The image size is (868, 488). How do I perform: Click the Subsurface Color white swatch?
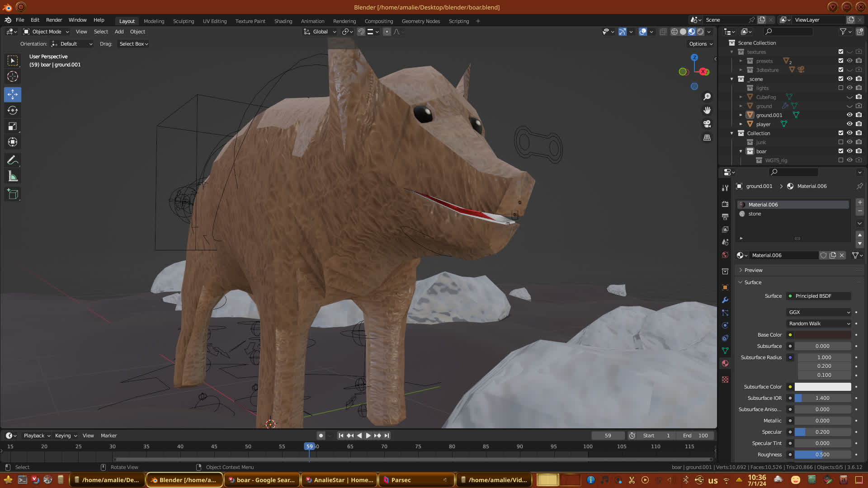coord(822,387)
